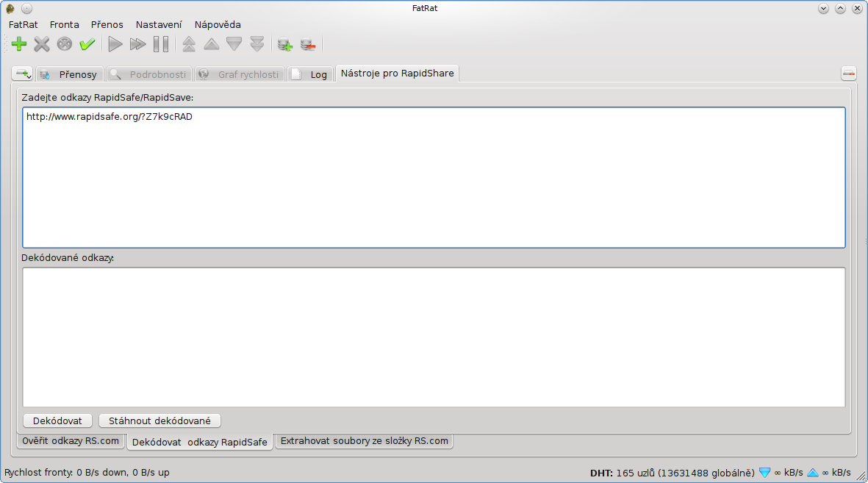The image size is (868, 483).
Task: Click the delete with data circle icon
Action: pos(64,44)
